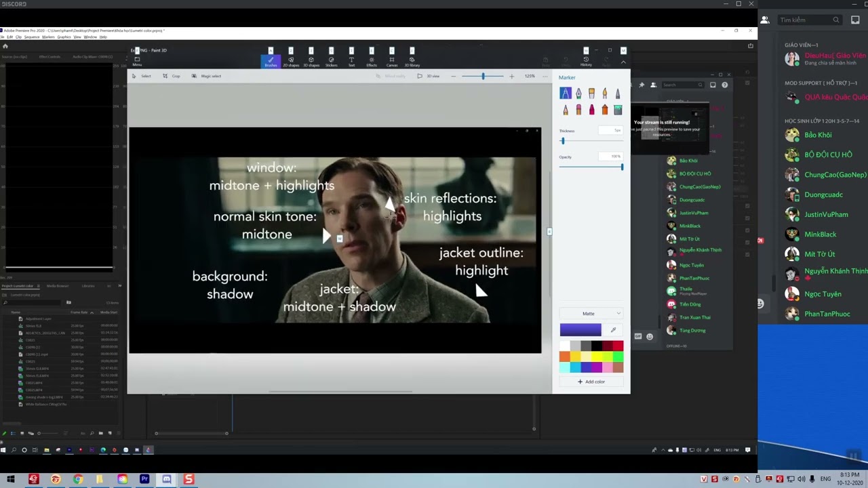This screenshot has width=868, height=488.
Task: Click the zoom in plus button
Action: [x=511, y=76]
